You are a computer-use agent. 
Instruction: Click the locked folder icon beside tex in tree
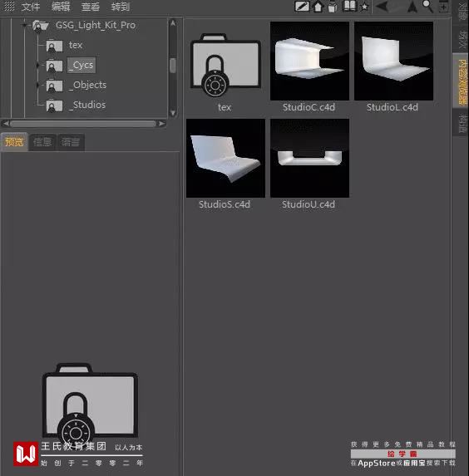tap(54, 46)
